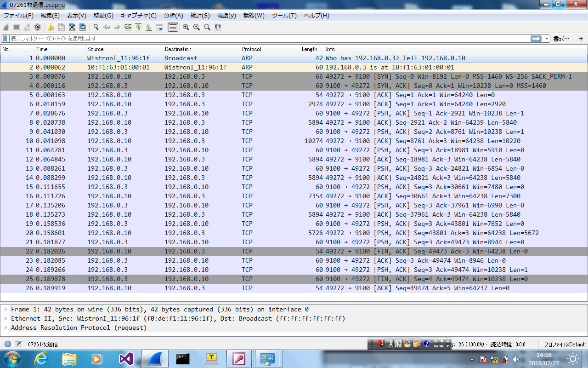Click the プロファイル:Default status bar label

click(565, 344)
